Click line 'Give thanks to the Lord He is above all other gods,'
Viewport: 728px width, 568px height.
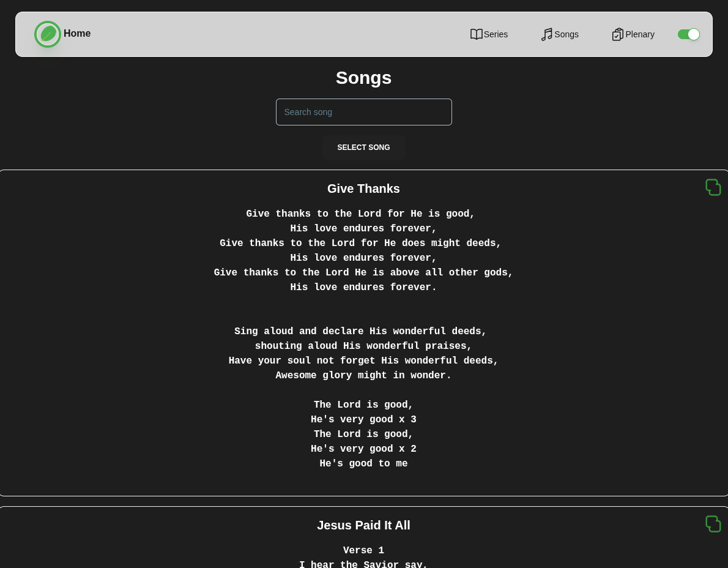tap(363, 272)
